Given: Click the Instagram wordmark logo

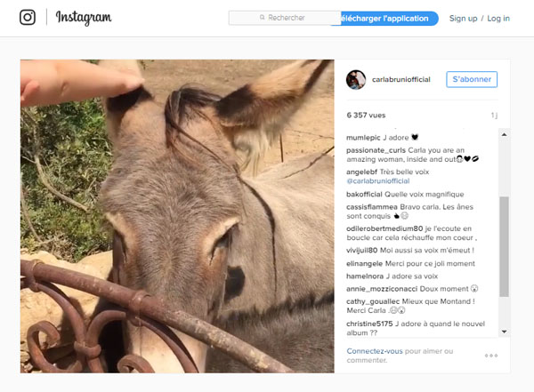Looking at the screenshot, I should tap(83, 18).
